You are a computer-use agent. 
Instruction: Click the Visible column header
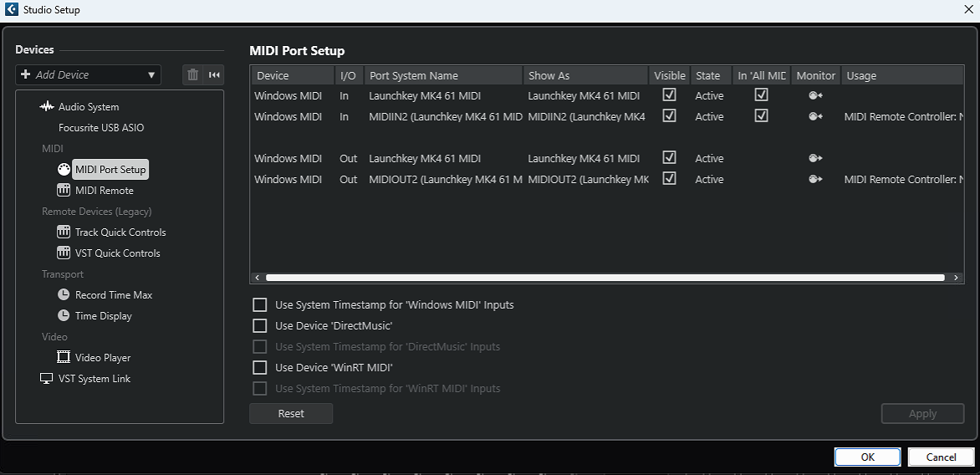[670, 75]
